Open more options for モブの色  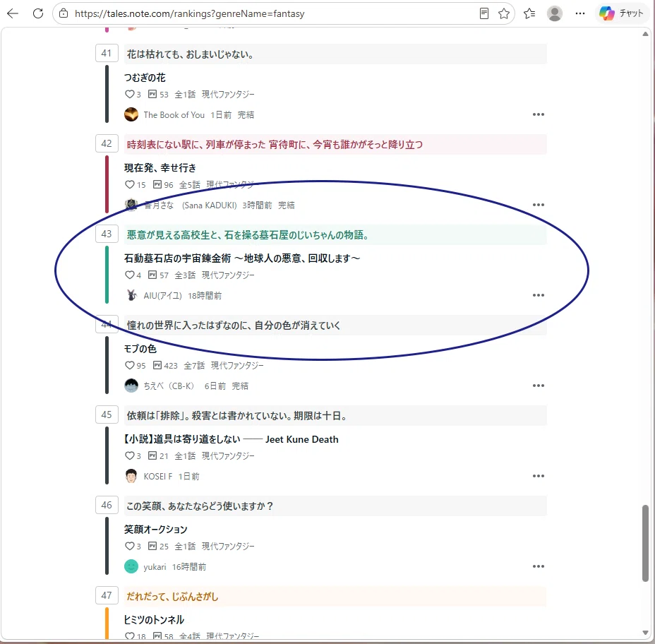pyautogui.click(x=539, y=386)
